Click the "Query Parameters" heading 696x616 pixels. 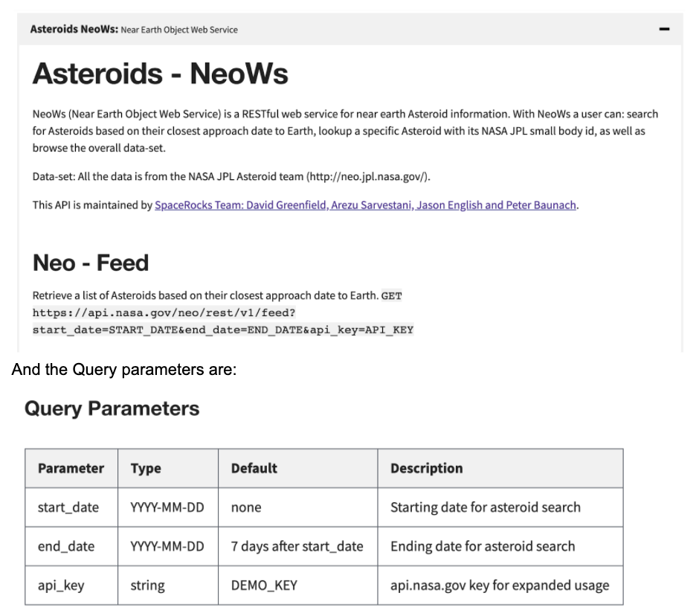[112, 408]
